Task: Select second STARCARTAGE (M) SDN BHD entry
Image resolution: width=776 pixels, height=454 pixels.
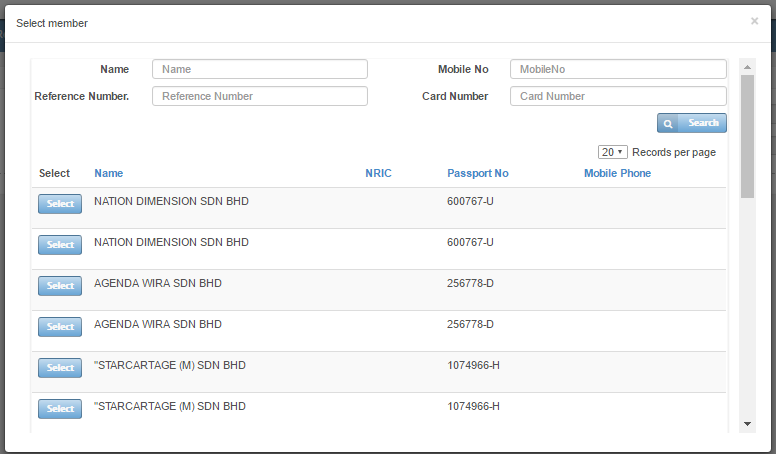Action: [x=60, y=409]
